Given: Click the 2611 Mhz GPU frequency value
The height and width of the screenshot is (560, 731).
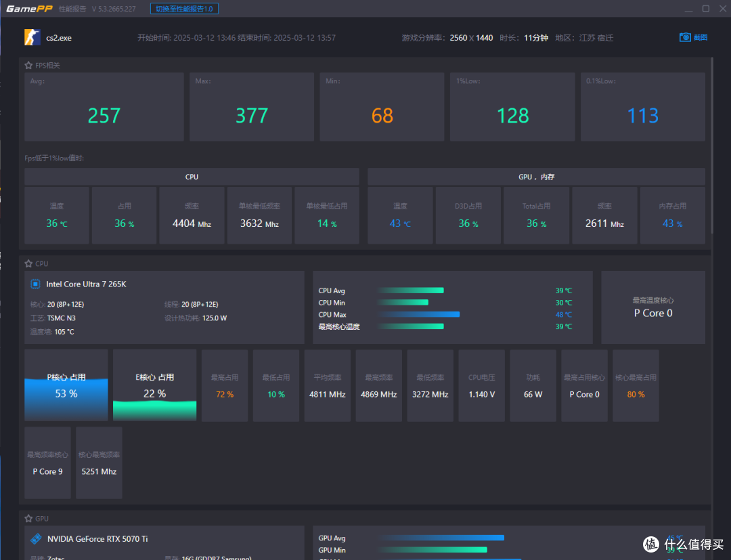Looking at the screenshot, I should pyautogui.click(x=604, y=223).
